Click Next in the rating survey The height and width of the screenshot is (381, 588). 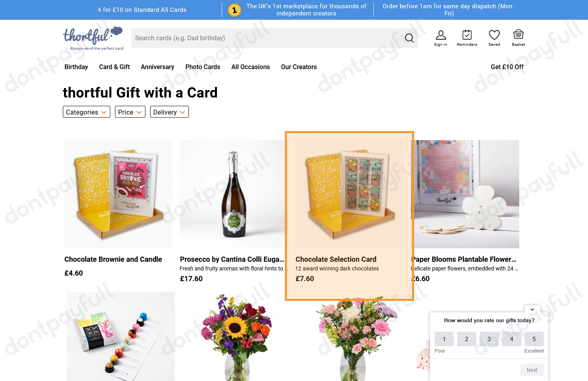(532, 370)
